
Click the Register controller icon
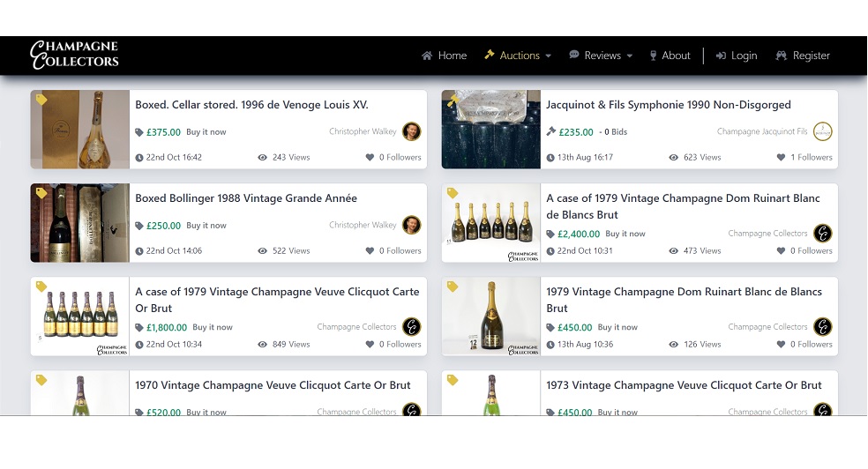(x=781, y=56)
